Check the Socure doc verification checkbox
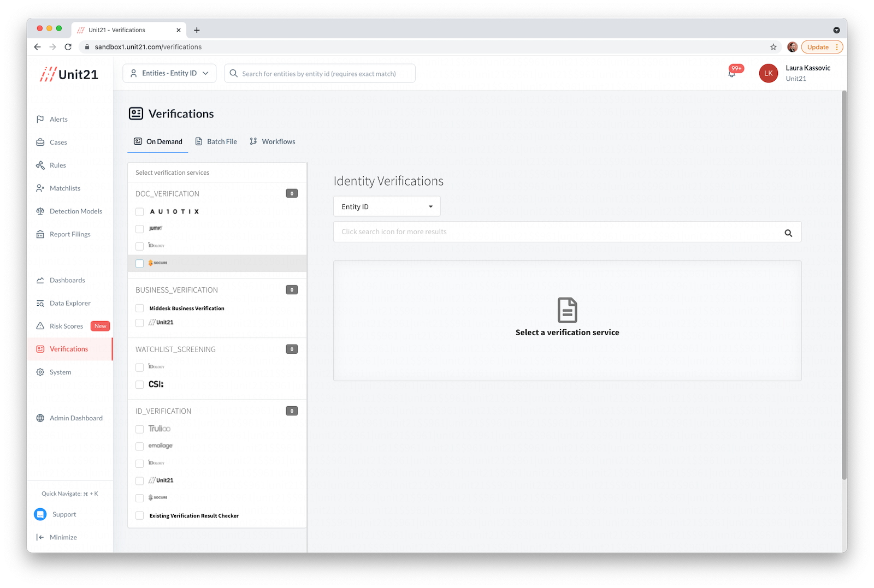This screenshot has height=588, width=874. click(140, 263)
